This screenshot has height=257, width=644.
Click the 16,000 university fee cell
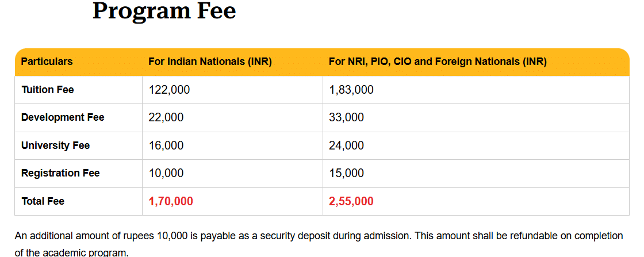pyautogui.click(x=166, y=145)
